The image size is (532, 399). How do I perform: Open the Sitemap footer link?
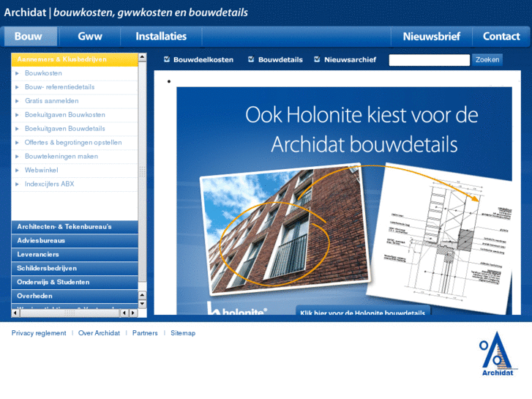pos(183,333)
